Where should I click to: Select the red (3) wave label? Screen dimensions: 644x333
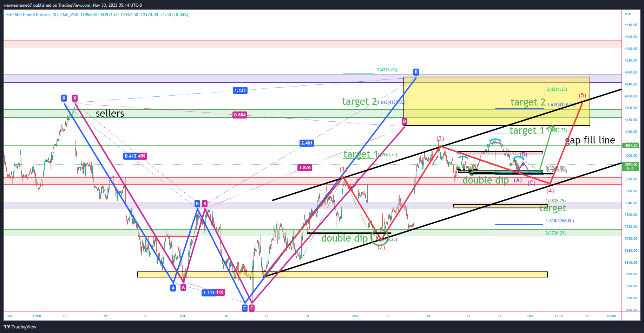440,139
